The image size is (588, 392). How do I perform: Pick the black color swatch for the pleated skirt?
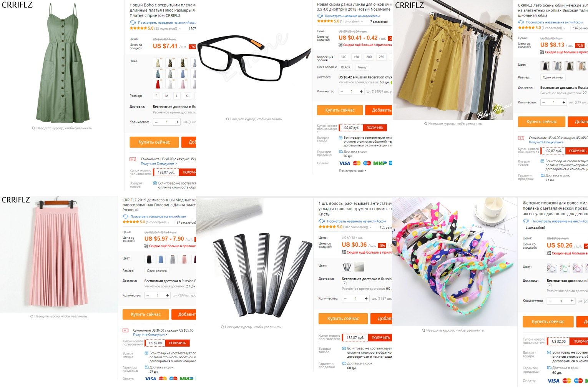(x=149, y=259)
